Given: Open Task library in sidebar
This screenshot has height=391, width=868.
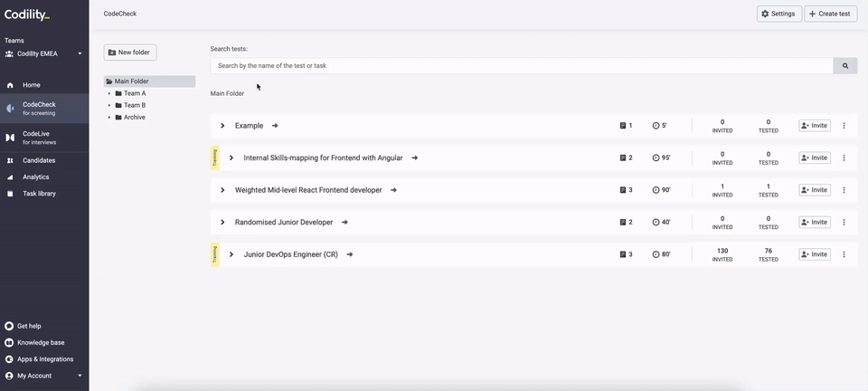Looking at the screenshot, I should click(x=39, y=194).
